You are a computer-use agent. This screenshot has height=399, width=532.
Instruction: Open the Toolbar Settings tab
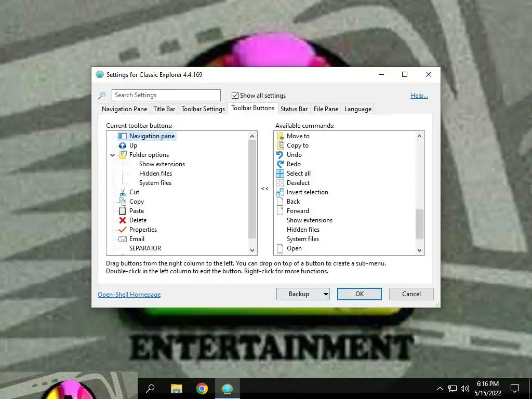(x=203, y=109)
